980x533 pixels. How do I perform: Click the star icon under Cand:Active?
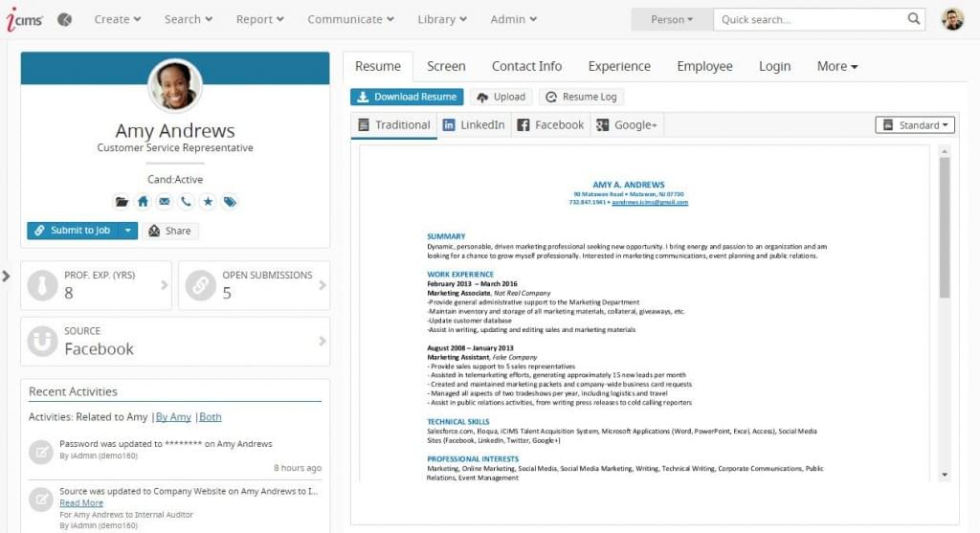point(208,202)
